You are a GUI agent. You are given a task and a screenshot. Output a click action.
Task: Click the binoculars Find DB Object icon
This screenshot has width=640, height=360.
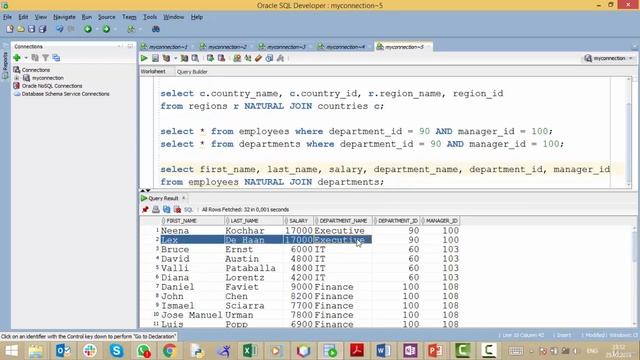pyautogui.click(x=156, y=29)
